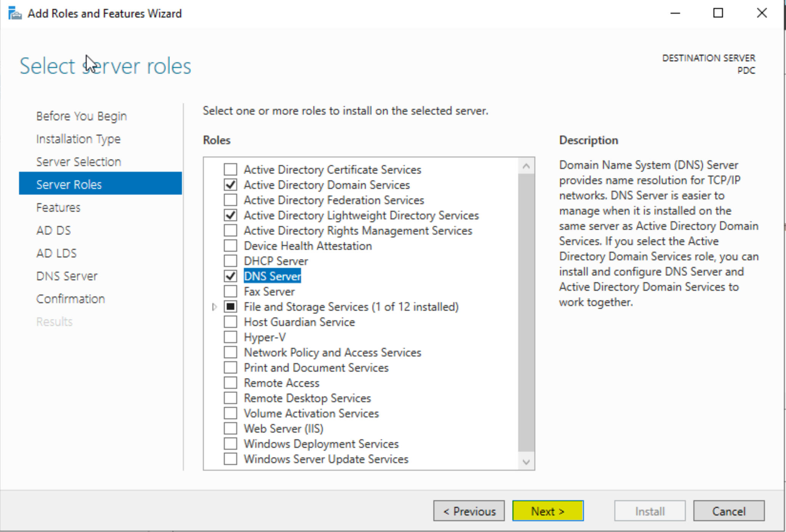Viewport: 786px width, 532px height.
Task: Open the Server Selection step
Action: 79,162
